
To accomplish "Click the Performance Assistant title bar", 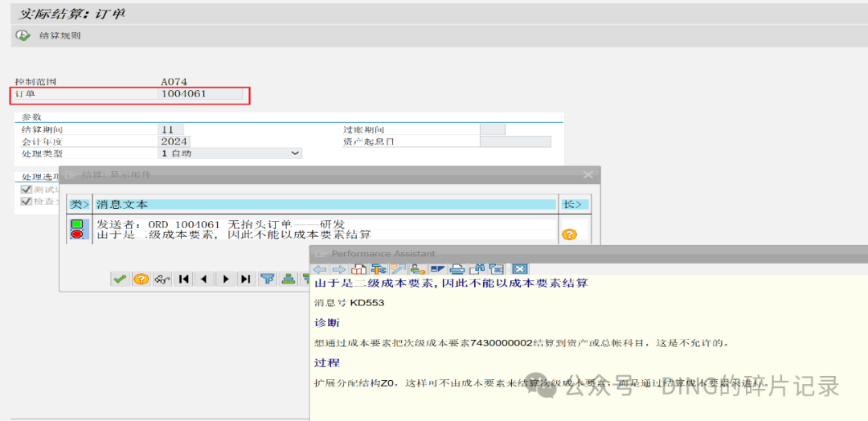I will click(588, 253).
